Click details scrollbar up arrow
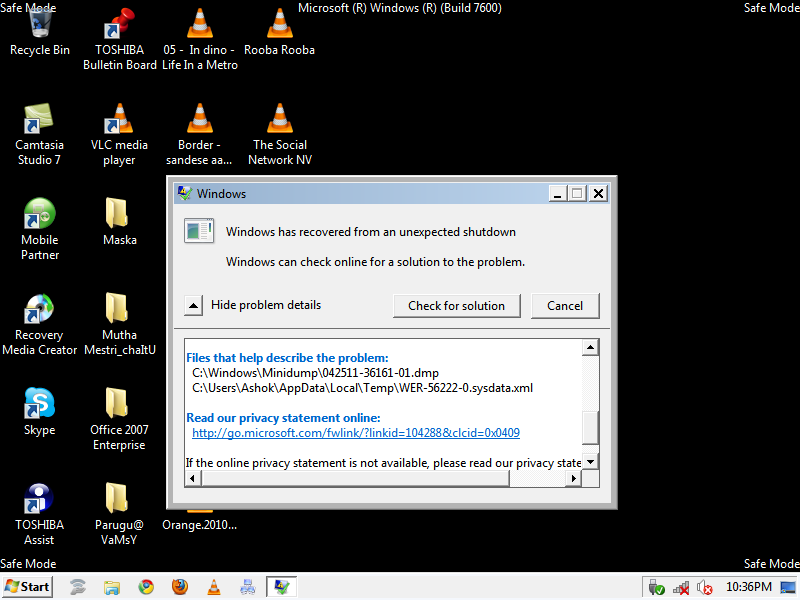The height and width of the screenshot is (600, 800). (590, 347)
